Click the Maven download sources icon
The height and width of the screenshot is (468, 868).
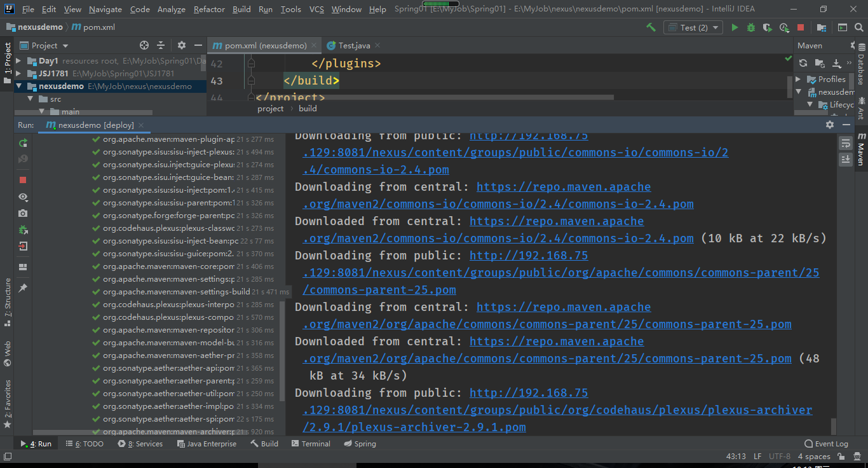[x=836, y=63]
